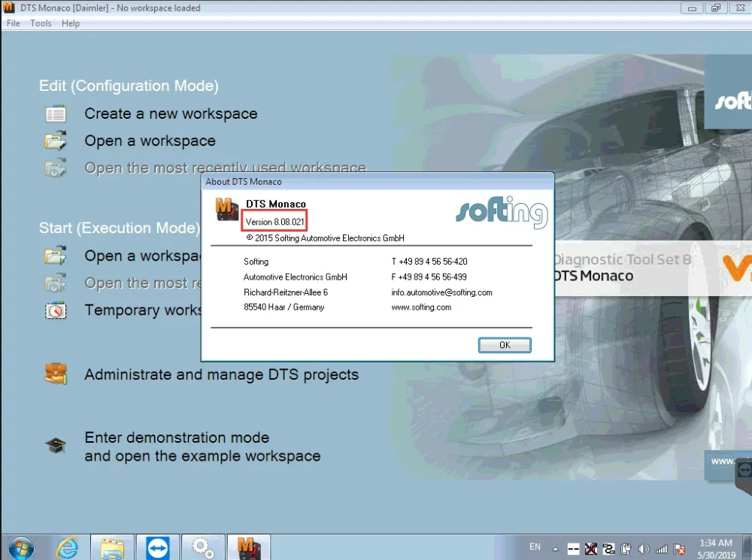The height and width of the screenshot is (560, 752).
Task: Click the gears settings app in taskbar
Action: 203,547
